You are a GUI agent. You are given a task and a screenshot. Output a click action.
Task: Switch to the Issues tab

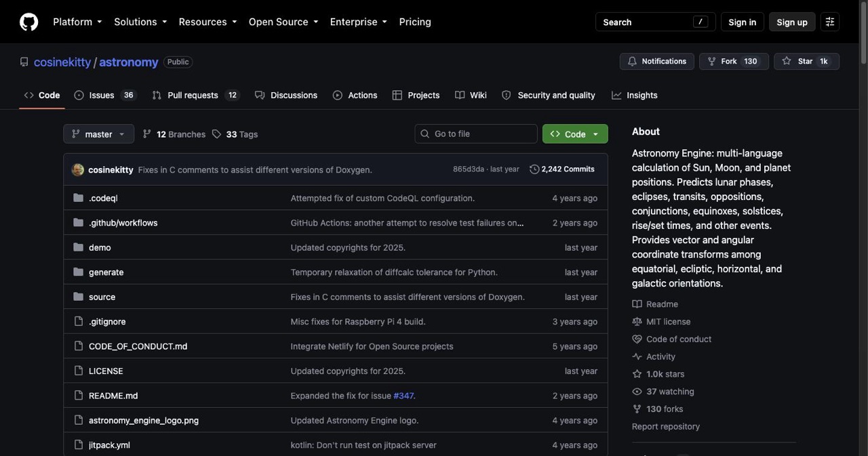(x=104, y=95)
